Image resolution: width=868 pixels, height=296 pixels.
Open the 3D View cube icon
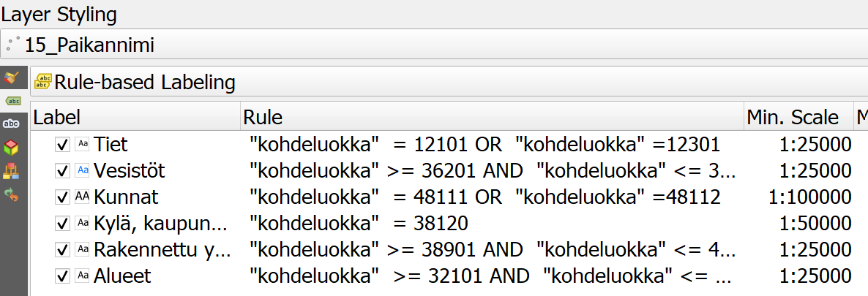coord(12,147)
